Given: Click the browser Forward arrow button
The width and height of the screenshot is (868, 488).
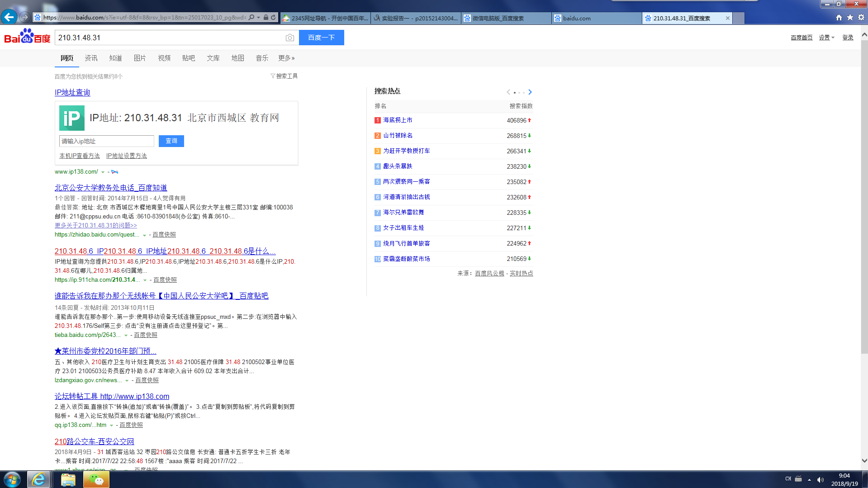Looking at the screenshot, I should (24, 17).
